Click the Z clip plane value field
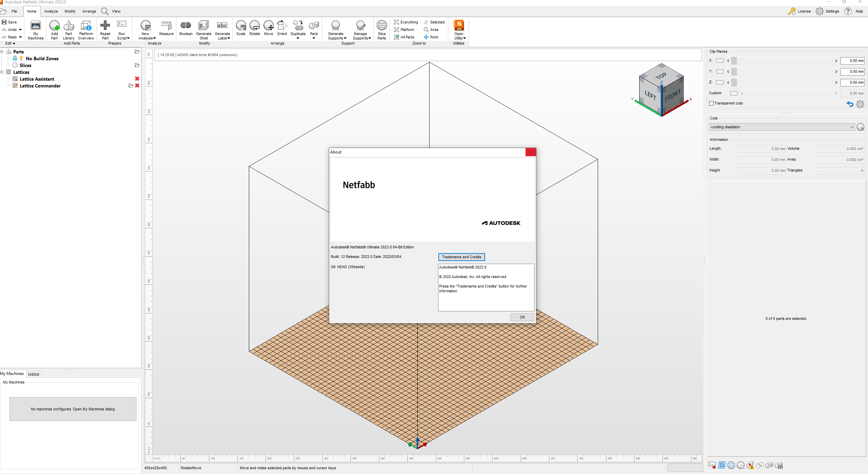This screenshot has width=868, height=474. tap(852, 82)
